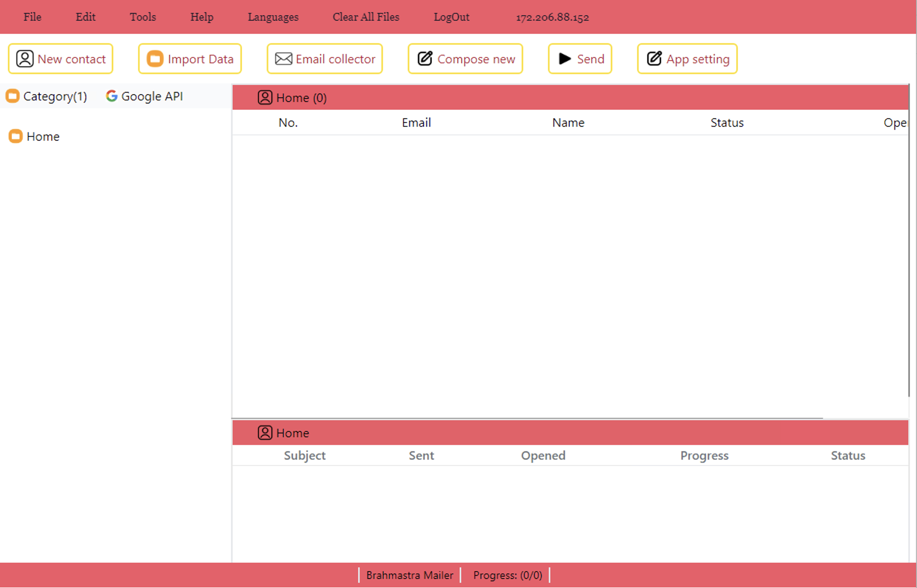917x588 pixels.
Task: Click Clear All Files in the menu bar
Action: coord(365,17)
